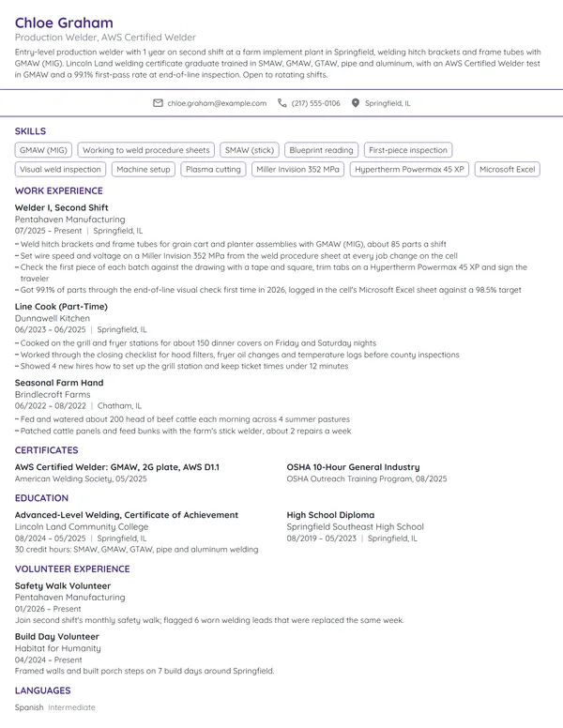This screenshot has height=728, width=563.
Task: Click the VOLUNTEER EXPERIENCE section heading
Action: [72, 569]
